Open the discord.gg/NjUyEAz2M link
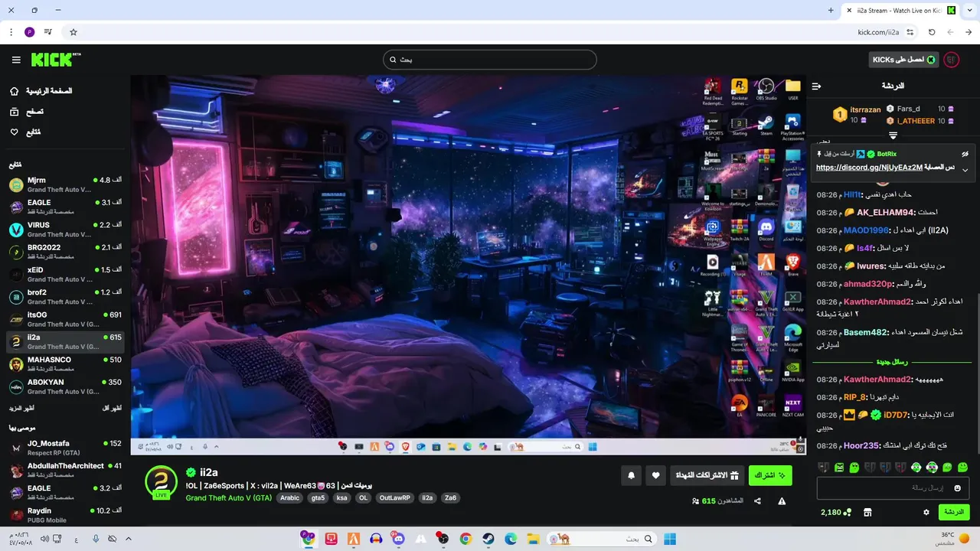Viewport: 980px width, 551px height. [869, 168]
